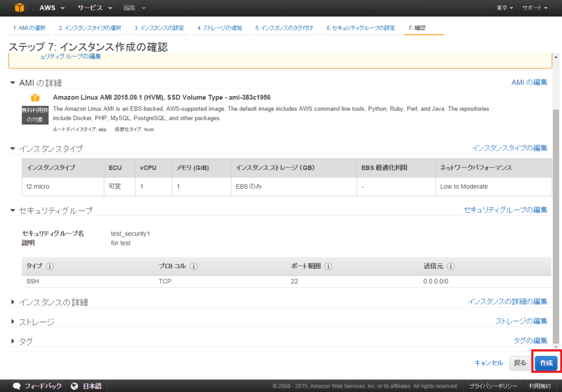This screenshot has width=562, height=392.
Task: Click the Amazon Linux AMI cube icon
Action: [x=35, y=98]
